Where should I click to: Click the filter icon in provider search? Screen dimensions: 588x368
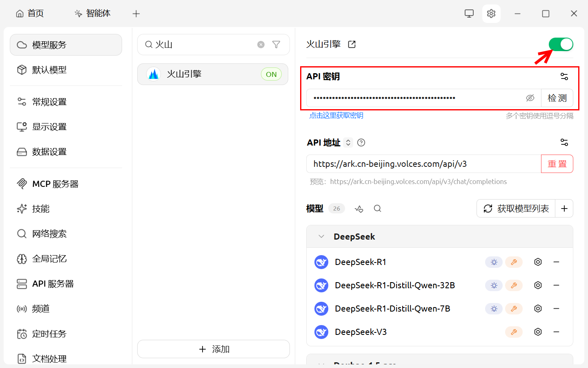276,45
